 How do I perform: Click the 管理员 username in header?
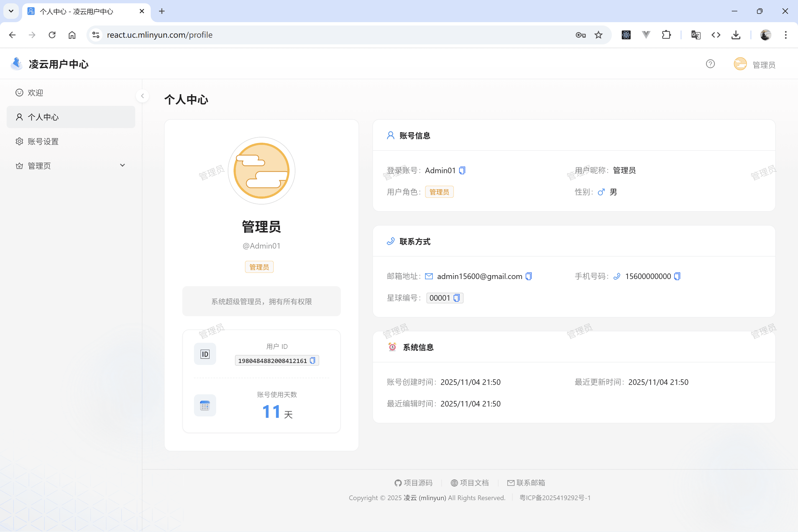coord(764,65)
